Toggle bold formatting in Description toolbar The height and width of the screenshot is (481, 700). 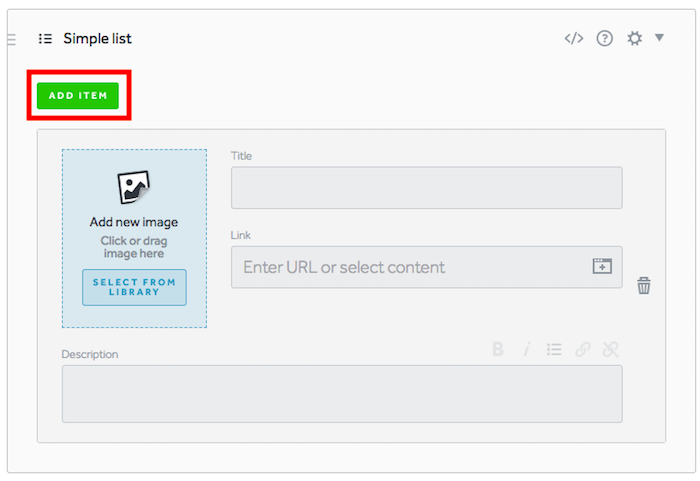pos(498,349)
